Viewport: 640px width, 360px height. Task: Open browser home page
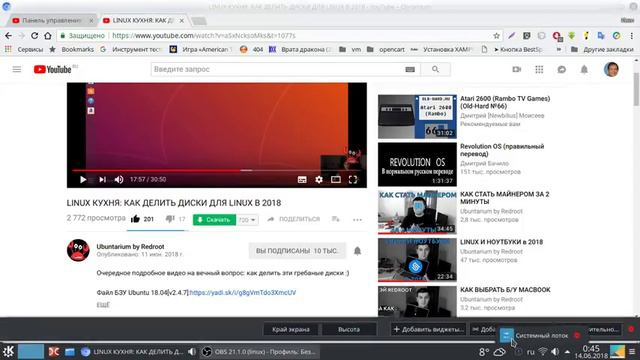[x=48, y=36]
